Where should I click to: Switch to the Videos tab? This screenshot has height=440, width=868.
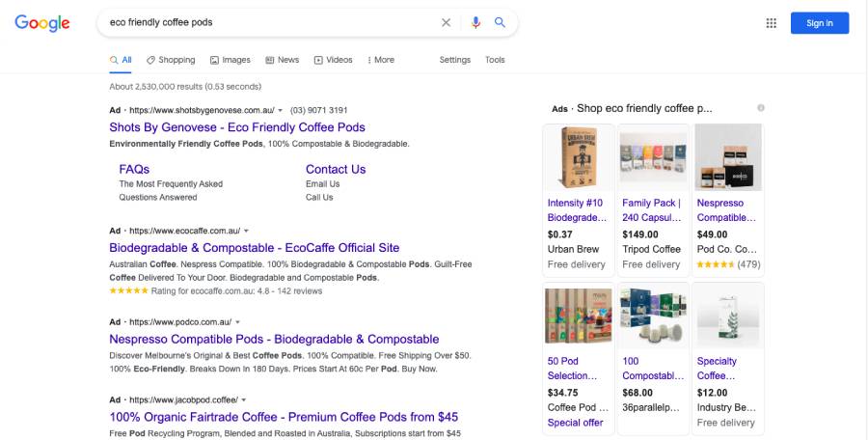point(334,60)
